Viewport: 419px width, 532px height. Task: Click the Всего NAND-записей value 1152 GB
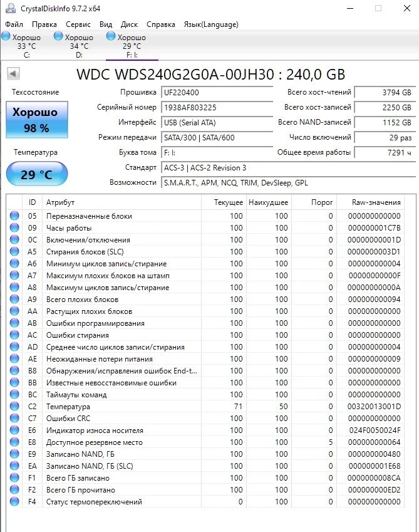pyautogui.click(x=385, y=122)
